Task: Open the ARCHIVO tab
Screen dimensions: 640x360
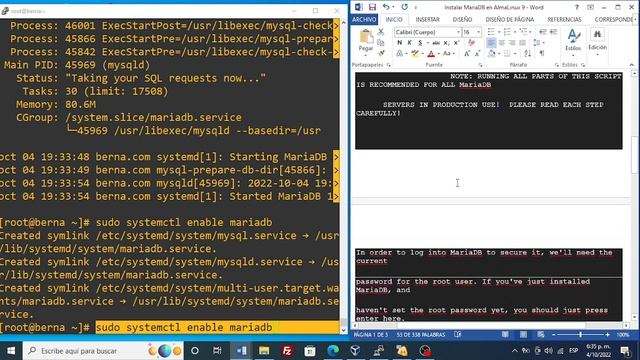Action: point(364,19)
